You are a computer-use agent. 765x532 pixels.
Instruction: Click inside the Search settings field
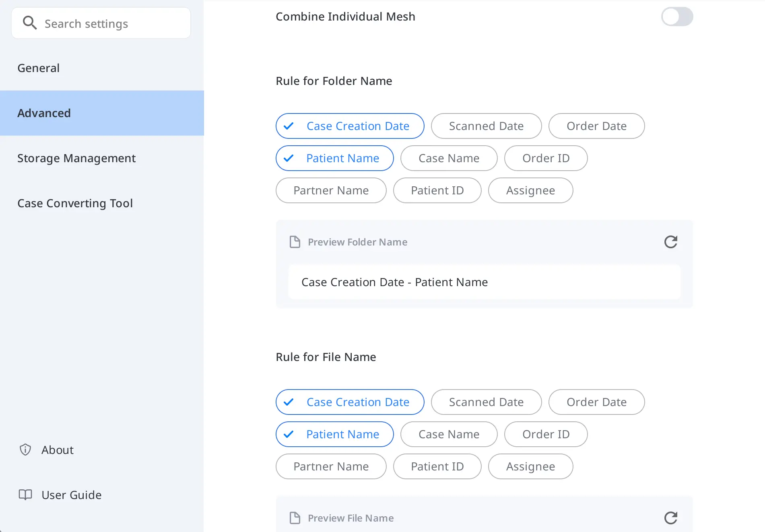pos(101,23)
